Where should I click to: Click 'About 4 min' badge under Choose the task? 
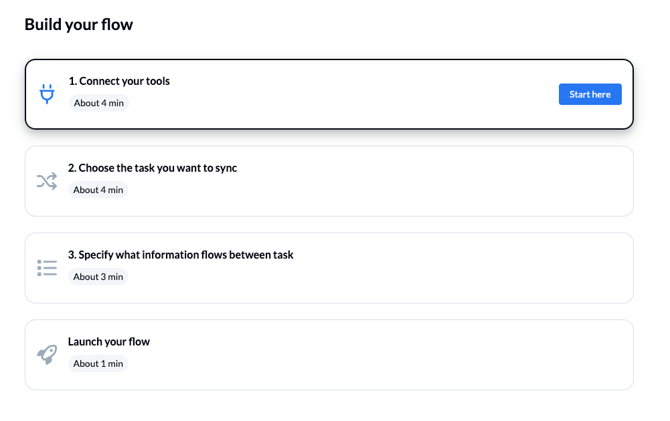click(98, 190)
